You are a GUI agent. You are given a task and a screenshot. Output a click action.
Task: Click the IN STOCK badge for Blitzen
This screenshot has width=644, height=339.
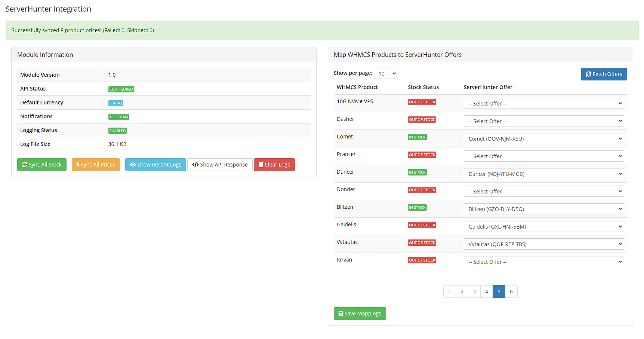(x=417, y=207)
